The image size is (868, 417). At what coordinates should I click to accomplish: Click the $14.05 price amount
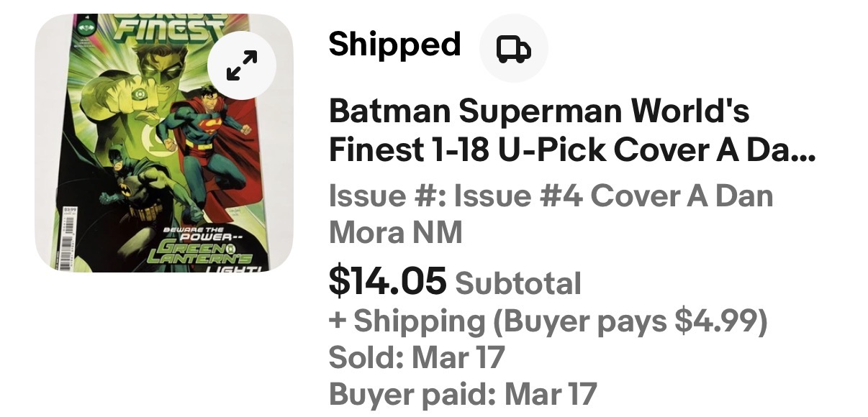point(387,280)
